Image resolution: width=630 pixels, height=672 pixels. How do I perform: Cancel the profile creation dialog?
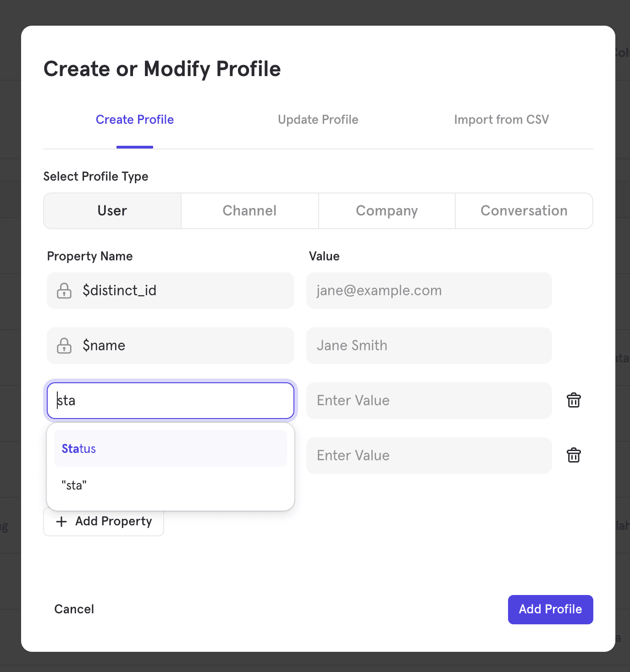[x=74, y=609]
